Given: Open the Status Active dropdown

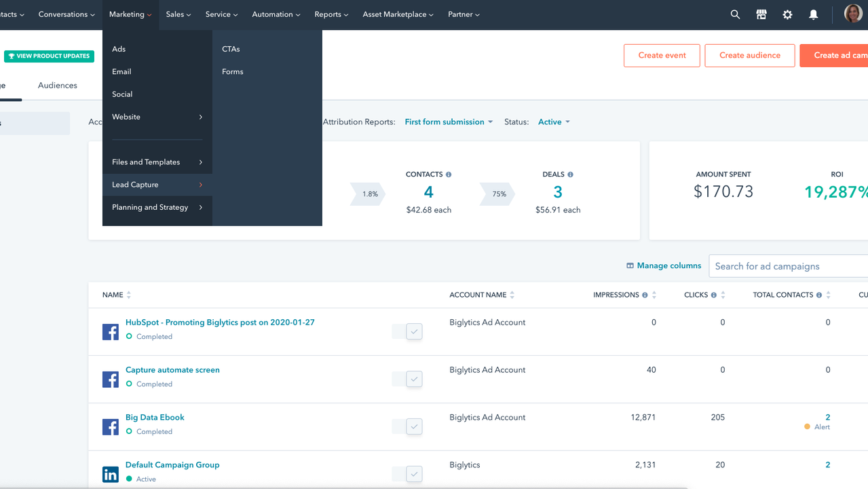Looking at the screenshot, I should 554,122.
